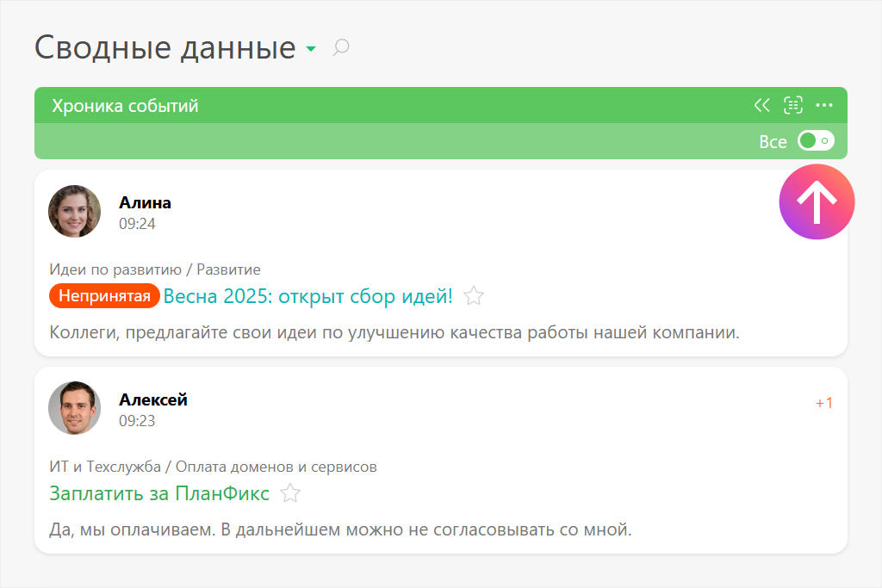Screen dimensions: 882x588
Task: Click Алина's profile avatar
Action: tap(75, 211)
